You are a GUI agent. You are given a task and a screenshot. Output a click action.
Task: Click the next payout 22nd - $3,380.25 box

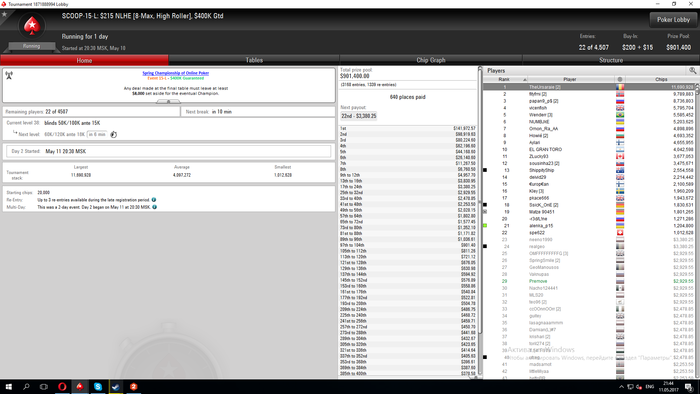coord(358,116)
